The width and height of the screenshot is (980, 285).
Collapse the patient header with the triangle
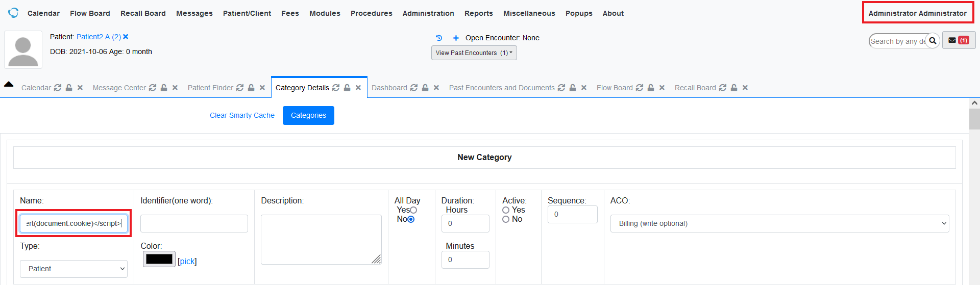tap(9, 84)
